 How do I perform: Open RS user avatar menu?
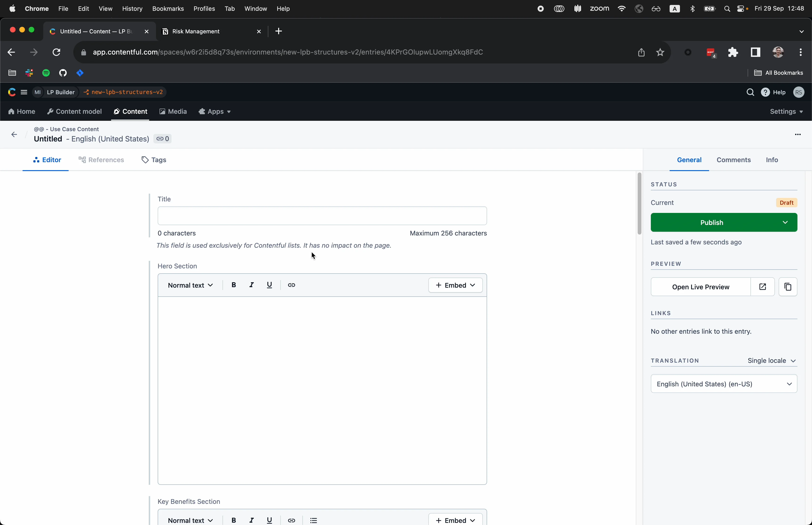coord(799,92)
